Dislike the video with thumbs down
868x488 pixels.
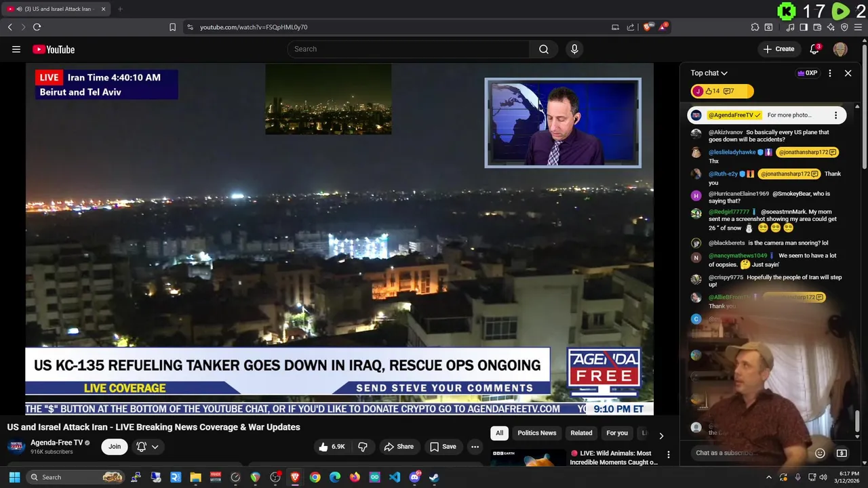(x=363, y=447)
